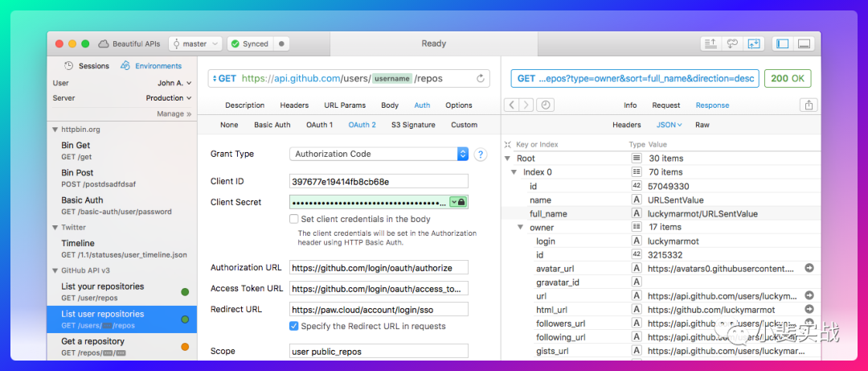Enable Set client credentials in the body

(294, 219)
